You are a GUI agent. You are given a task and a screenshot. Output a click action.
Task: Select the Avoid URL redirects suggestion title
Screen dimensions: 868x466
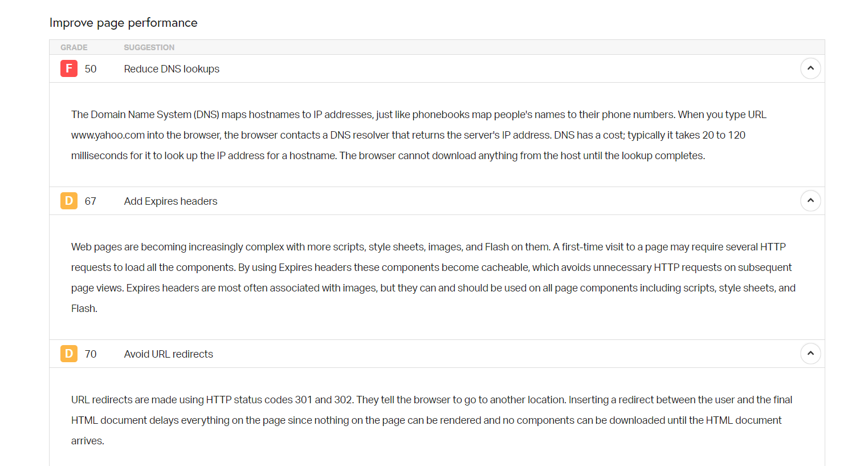tap(169, 354)
